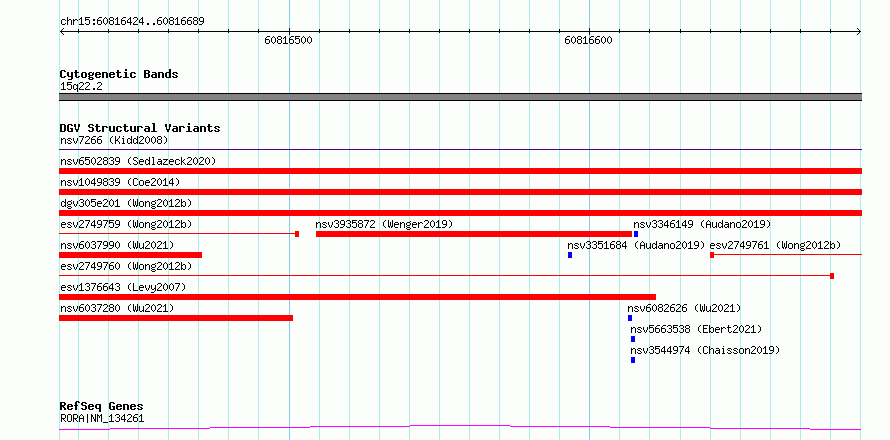Click the blue marker under nsv6082626

point(629,318)
